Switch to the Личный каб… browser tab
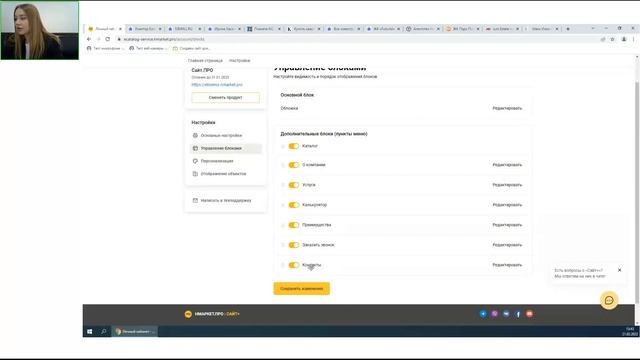This screenshot has height=360, width=640. 104,29
